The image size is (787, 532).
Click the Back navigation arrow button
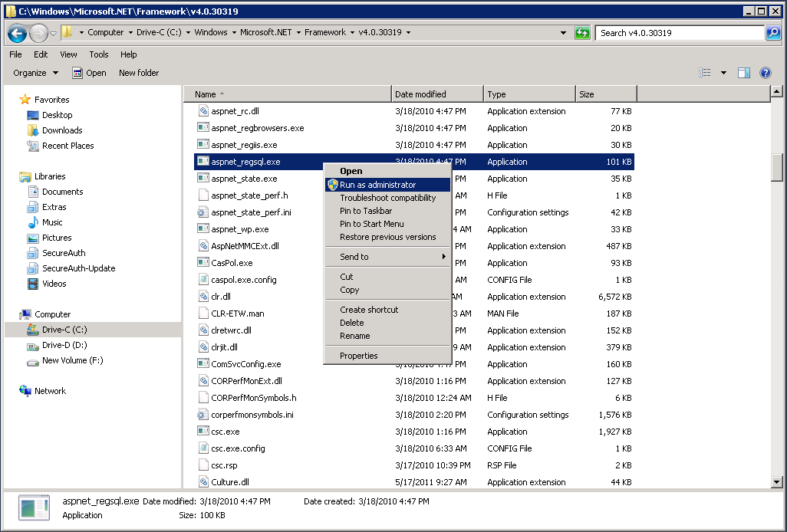[18, 33]
